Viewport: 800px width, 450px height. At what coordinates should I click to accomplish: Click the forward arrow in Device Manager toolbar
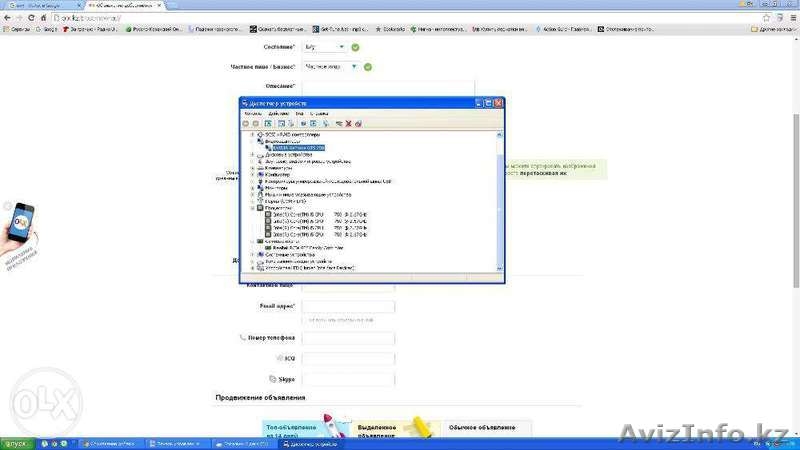click(x=256, y=123)
